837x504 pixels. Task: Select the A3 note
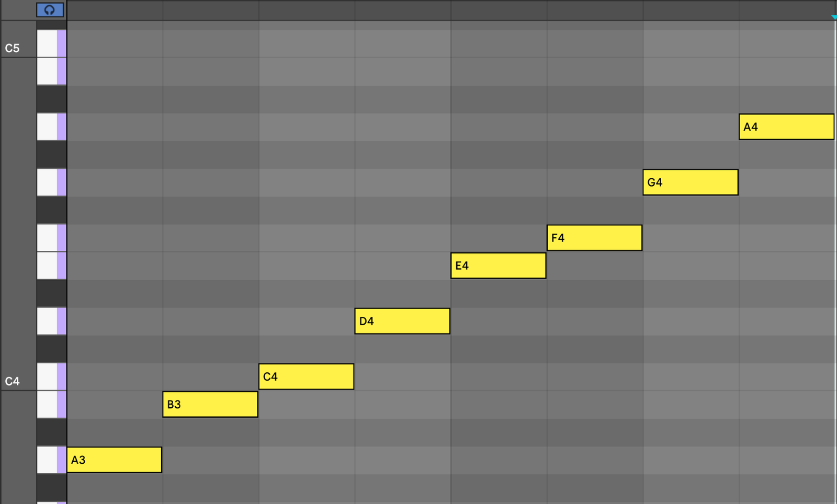coord(114,460)
